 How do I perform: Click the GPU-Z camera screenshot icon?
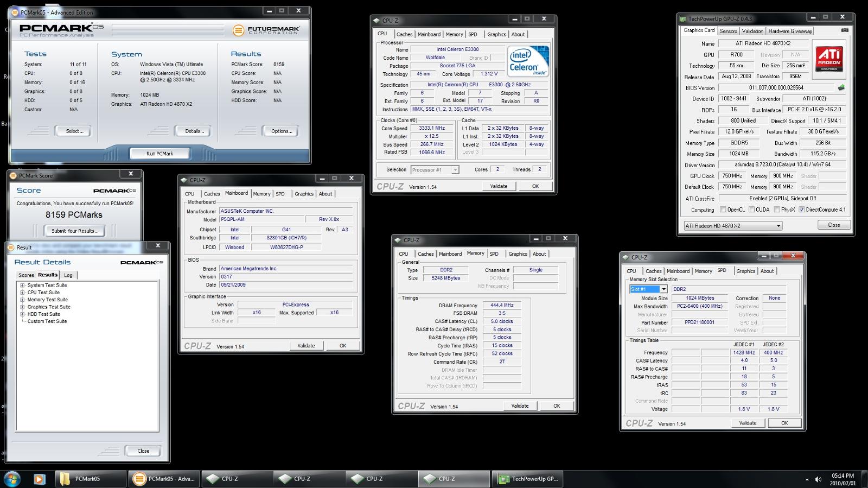coord(845,30)
